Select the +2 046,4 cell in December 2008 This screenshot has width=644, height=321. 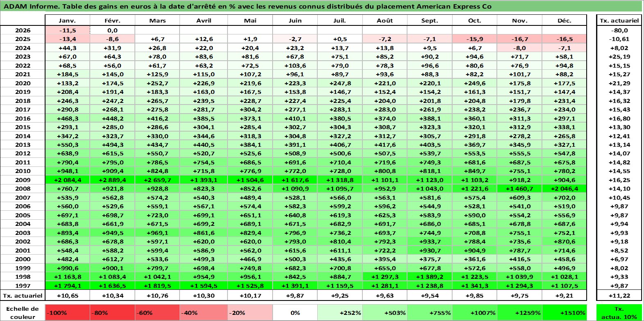click(x=564, y=189)
